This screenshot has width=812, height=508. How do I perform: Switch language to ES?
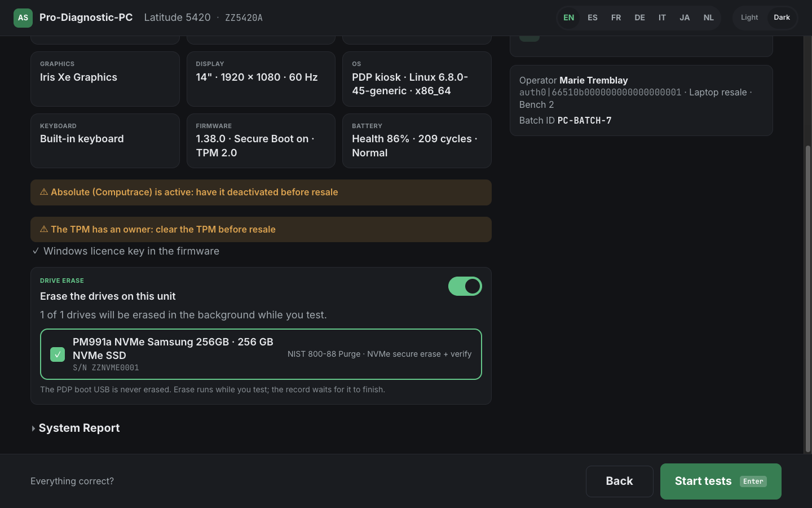(593, 17)
